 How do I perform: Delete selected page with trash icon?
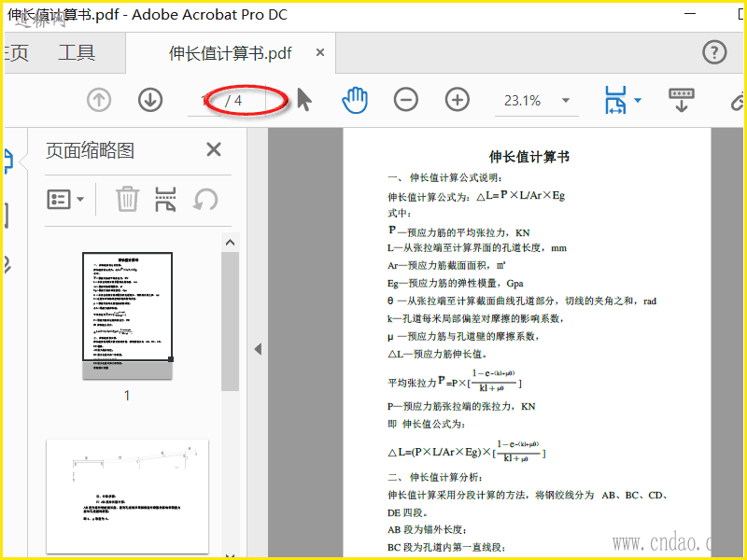click(x=127, y=199)
